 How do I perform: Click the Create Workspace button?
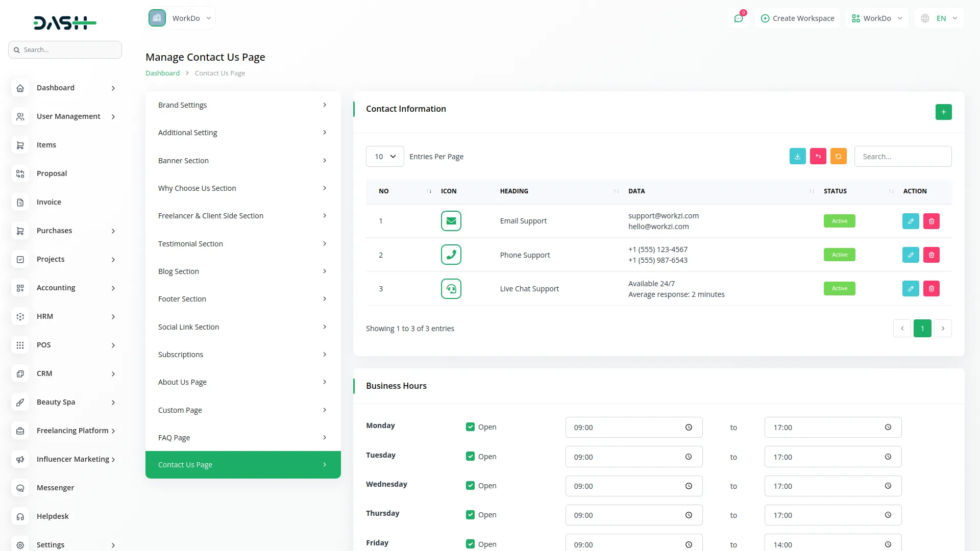797,18
